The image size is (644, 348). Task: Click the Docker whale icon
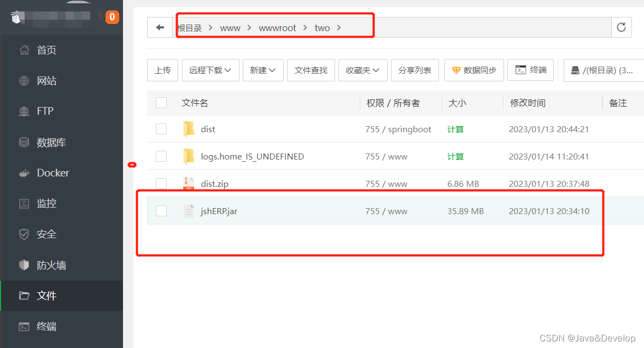click(x=24, y=173)
